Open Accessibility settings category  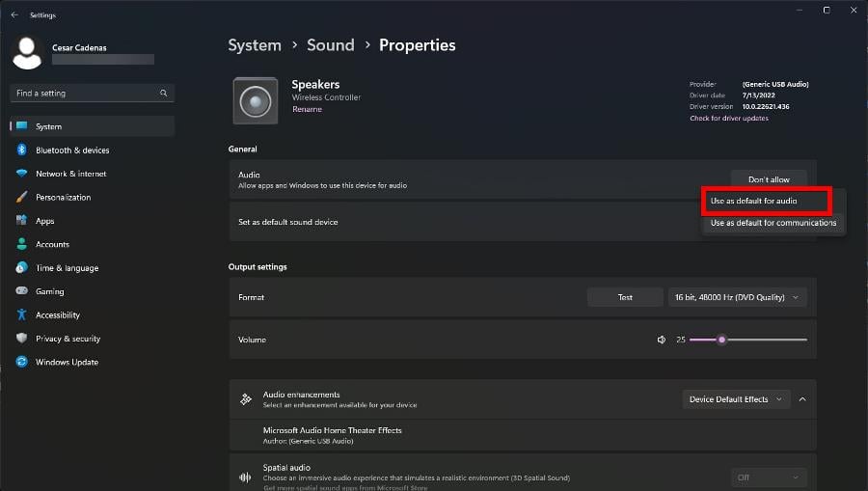tap(92, 315)
